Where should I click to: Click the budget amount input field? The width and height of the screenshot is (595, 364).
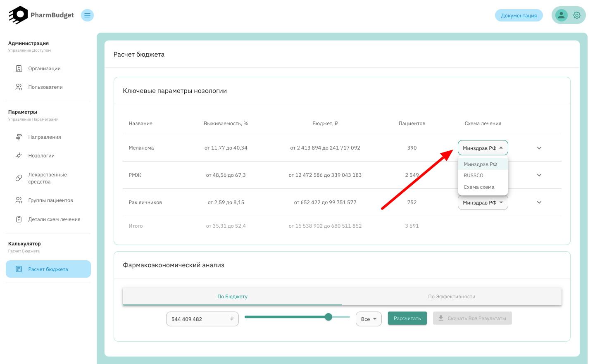point(202,319)
